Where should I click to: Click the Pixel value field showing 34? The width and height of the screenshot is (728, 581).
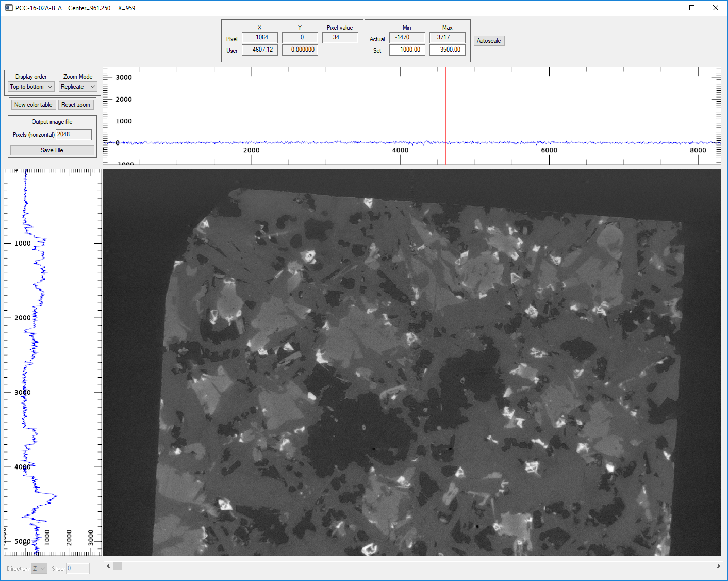pos(340,37)
